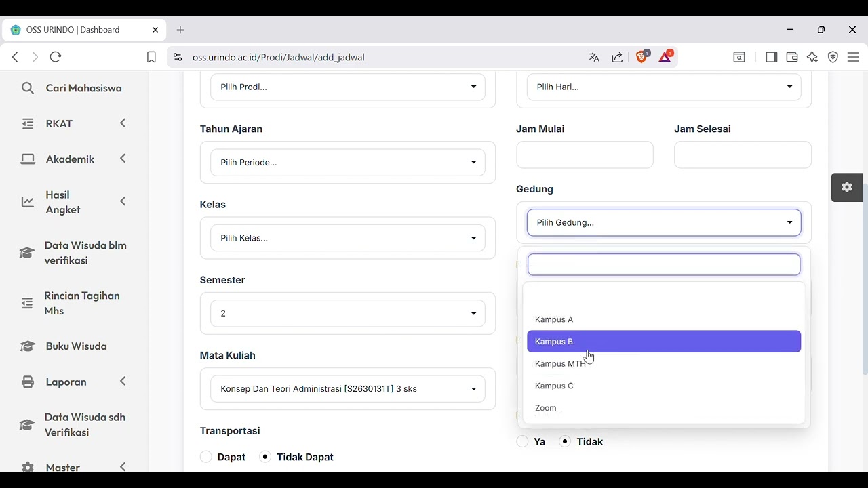868x488 pixels.
Task: Open the Pilih Periode dropdown
Action: pos(348,163)
